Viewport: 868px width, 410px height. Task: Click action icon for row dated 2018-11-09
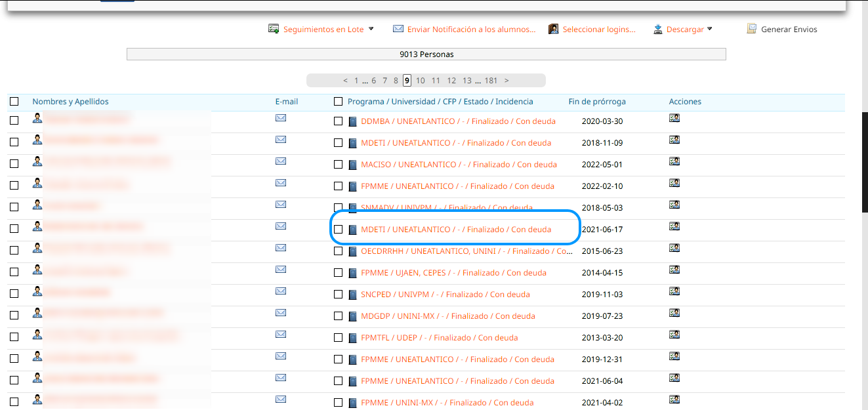coord(674,140)
